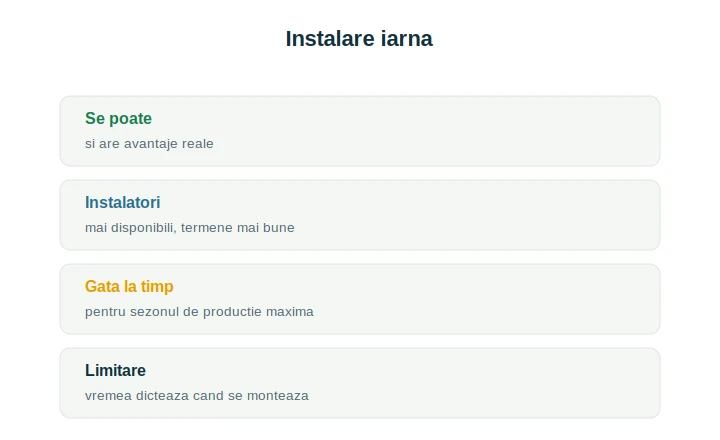Click 'vremea dicteaza cand se monteaza' text
The width and height of the screenshot is (720, 440).
[x=197, y=396]
